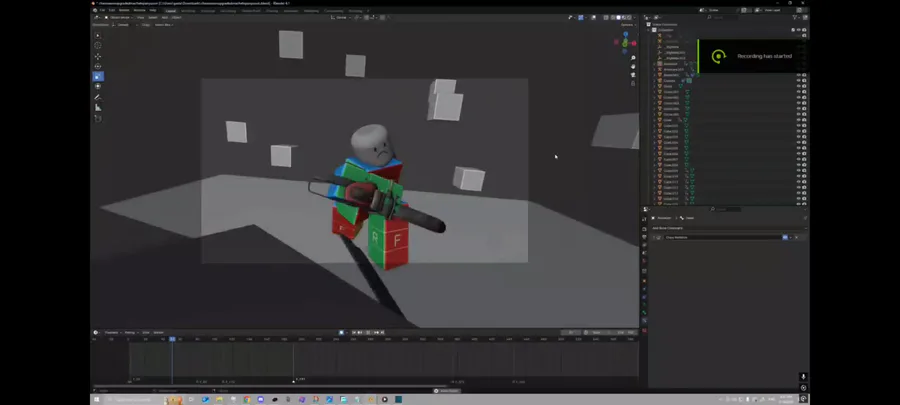Open the outliner display mode dropdown
The width and height of the screenshot is (900, 405).
point(658,17)
